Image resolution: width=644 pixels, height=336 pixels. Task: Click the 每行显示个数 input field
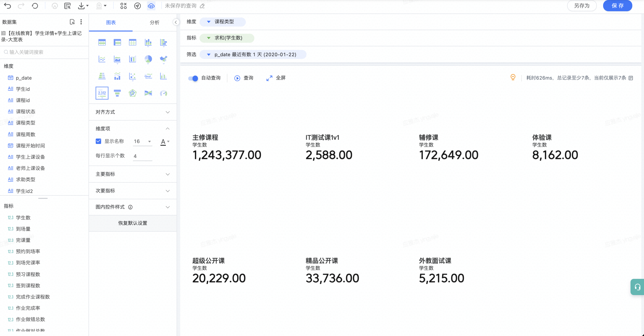click(142, 156)
